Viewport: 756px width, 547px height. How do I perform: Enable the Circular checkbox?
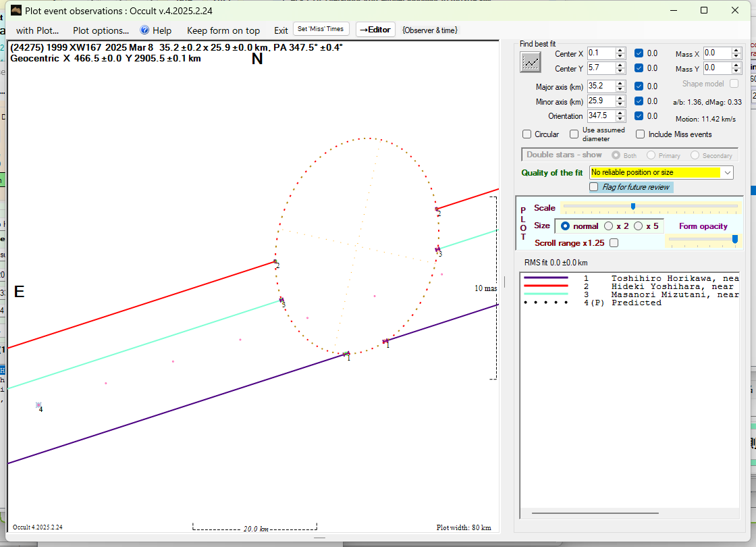pyautogui.click(x=527, y=134)
